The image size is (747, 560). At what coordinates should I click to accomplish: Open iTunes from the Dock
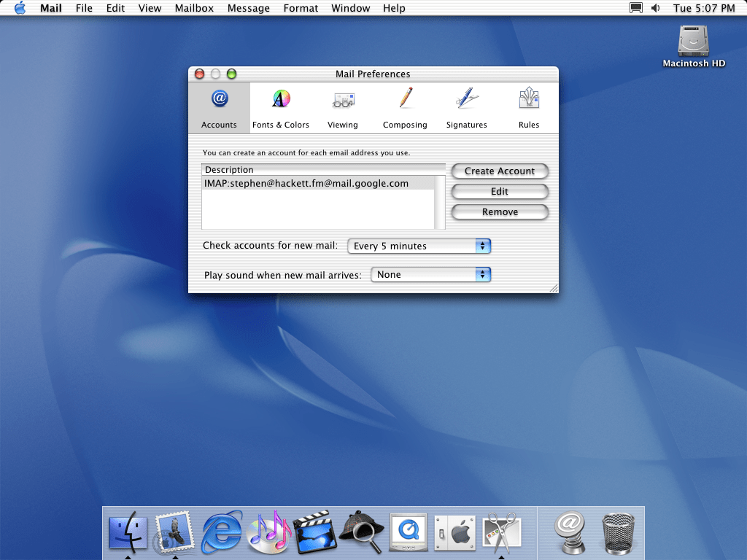(x=269, y=532)
